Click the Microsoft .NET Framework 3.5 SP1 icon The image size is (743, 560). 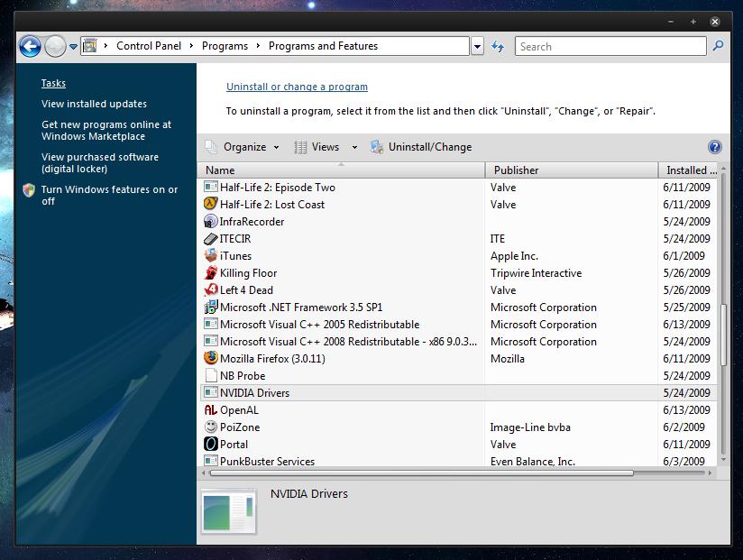point(211,307)
